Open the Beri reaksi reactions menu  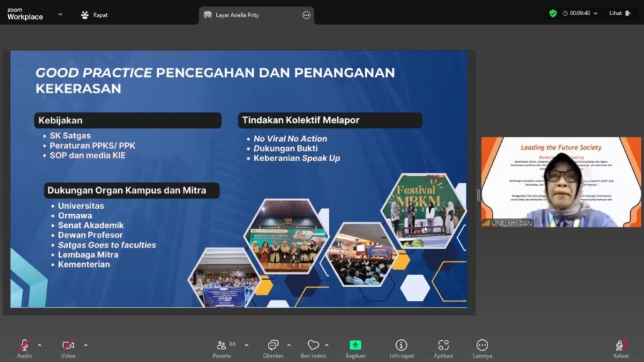tap(313, 346)
